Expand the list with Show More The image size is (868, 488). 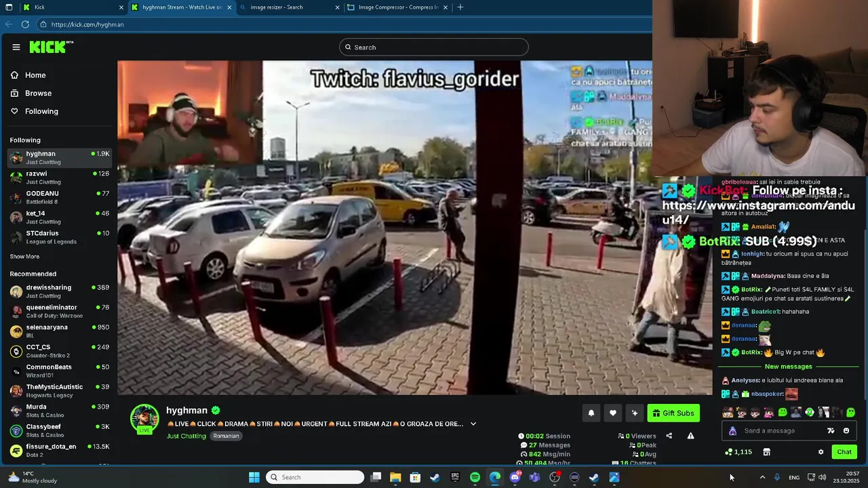click(x=24, y=257)
